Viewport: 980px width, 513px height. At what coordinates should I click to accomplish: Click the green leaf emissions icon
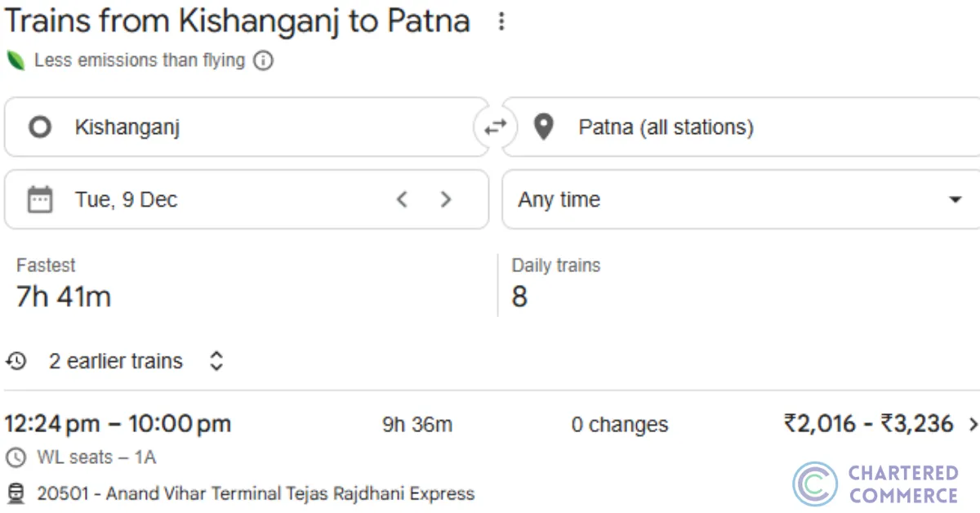click(16, 60)
